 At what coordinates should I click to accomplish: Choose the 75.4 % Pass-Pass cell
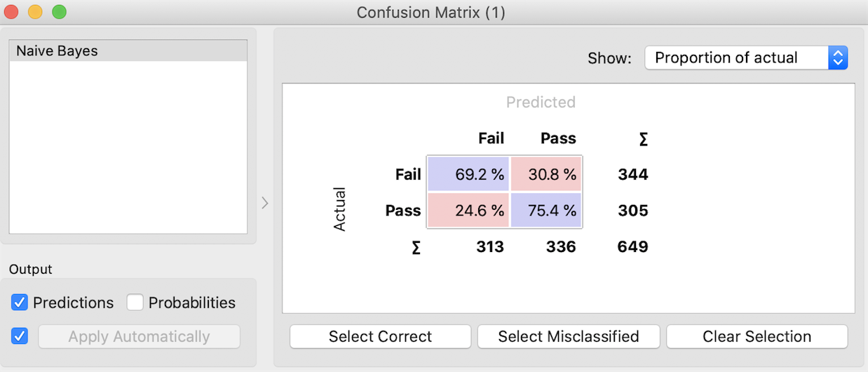(x=546, y=210)
